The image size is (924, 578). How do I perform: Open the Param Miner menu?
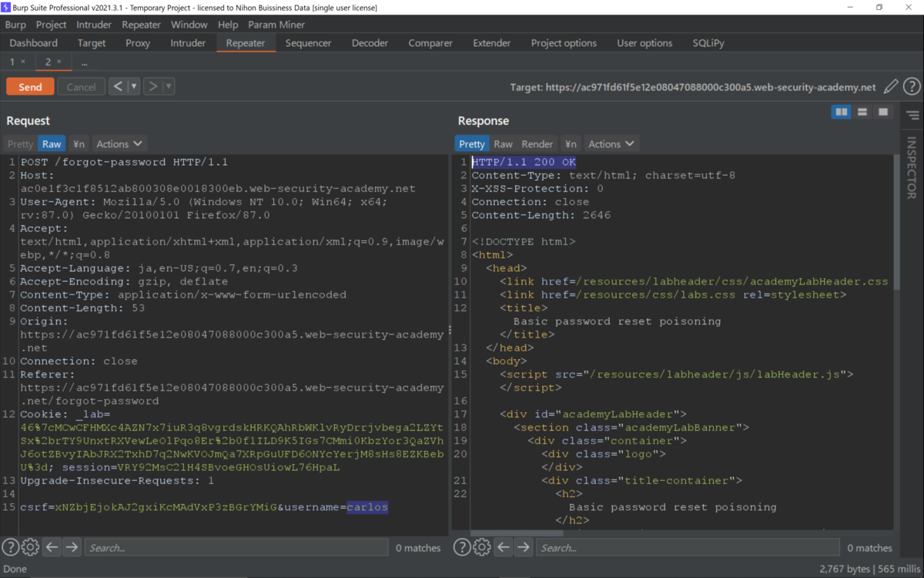[276, 25]
